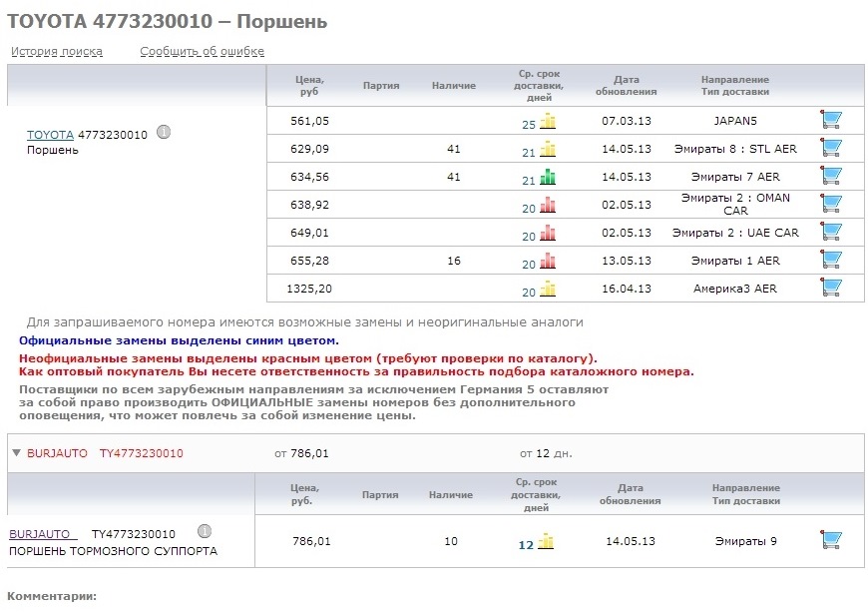Screen dimensions: 868x613
Task: Add the 634,56 Эмираты 7 AER offer to cart
Action: [x=831, y=176]
